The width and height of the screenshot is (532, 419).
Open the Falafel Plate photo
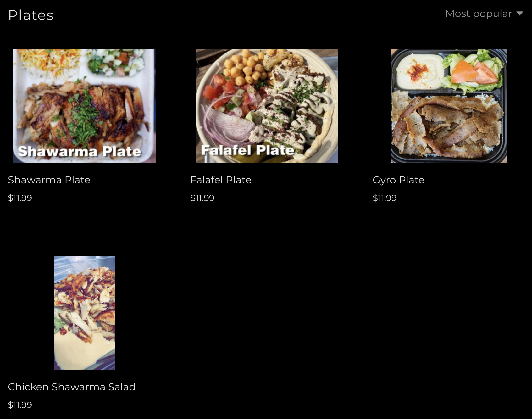coord(267,106)
